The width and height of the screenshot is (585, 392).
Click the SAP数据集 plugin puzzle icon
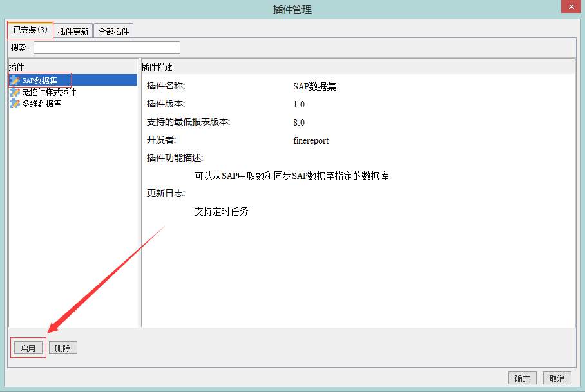click(x=15, y=80)
